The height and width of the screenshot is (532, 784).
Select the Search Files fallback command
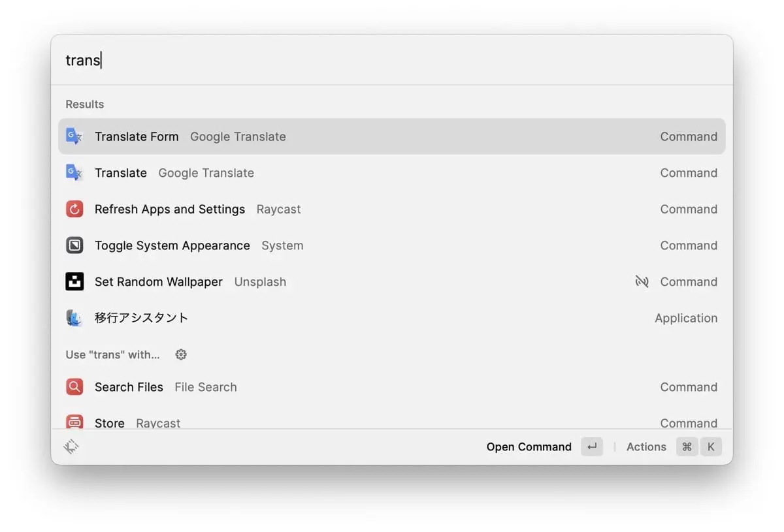coord(392,387)
